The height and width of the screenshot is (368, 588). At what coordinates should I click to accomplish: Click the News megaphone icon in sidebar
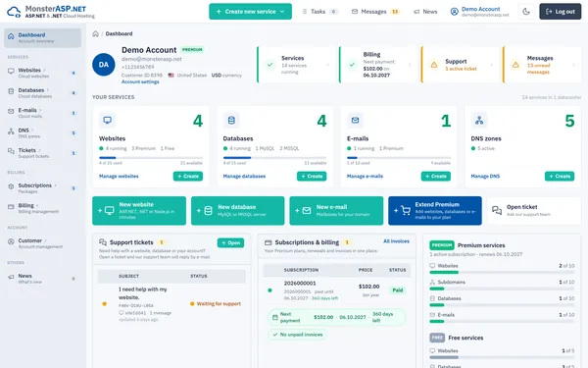[11, 277]
